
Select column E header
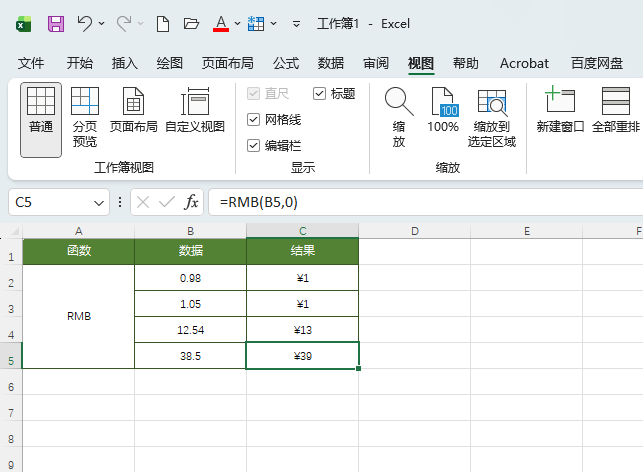(x=527, y=231)
